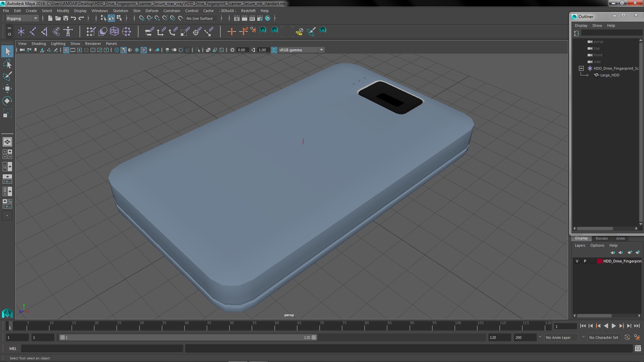Step forward one key button
The width and height of the screenshot is (644, 362).
click(x=621, y=326)
